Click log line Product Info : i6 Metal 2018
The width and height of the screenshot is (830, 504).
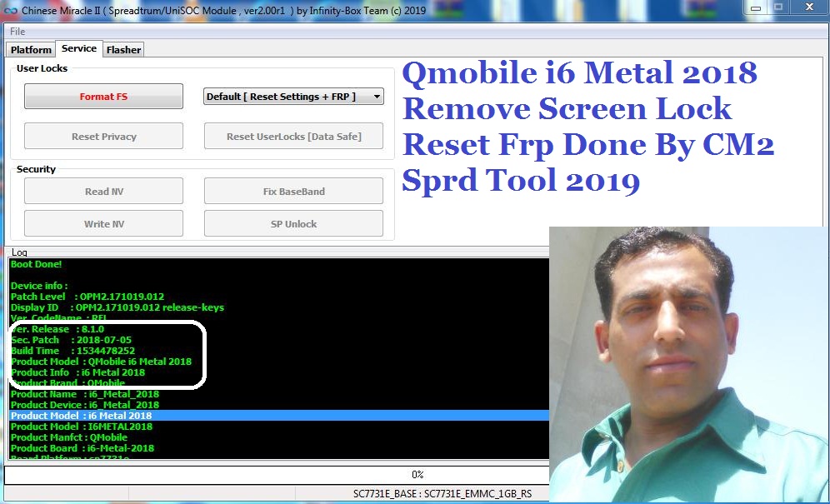(77, 372)
